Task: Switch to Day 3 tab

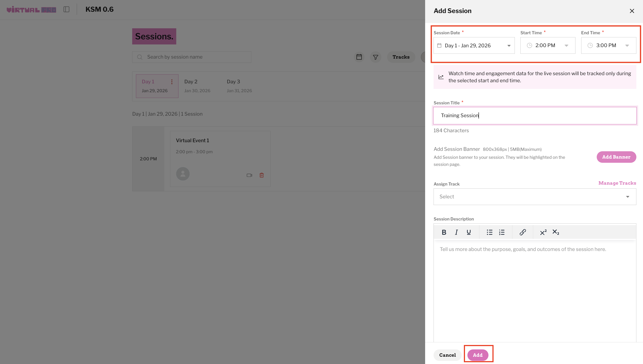Action: pos(239,86)
